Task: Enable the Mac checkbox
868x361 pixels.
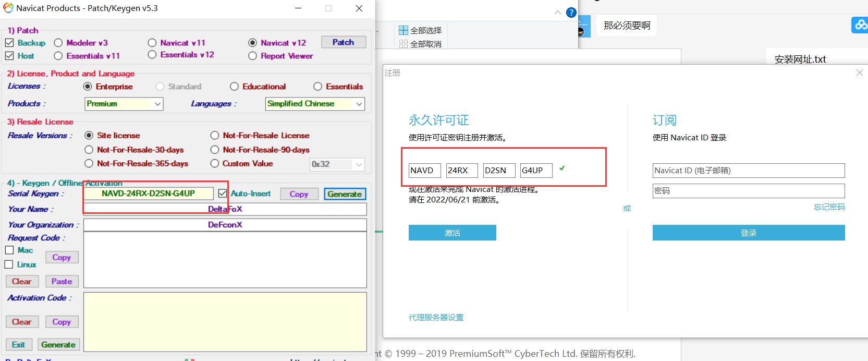Action: 9,250
